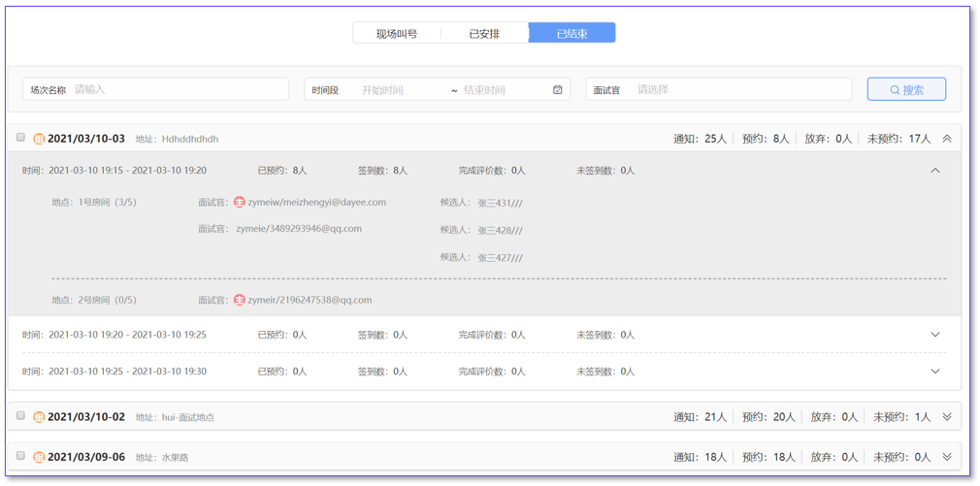Click 地点: 1号房间 (3/5)
The height and width of the screenshot is (486, 980).
click(94, 203)
